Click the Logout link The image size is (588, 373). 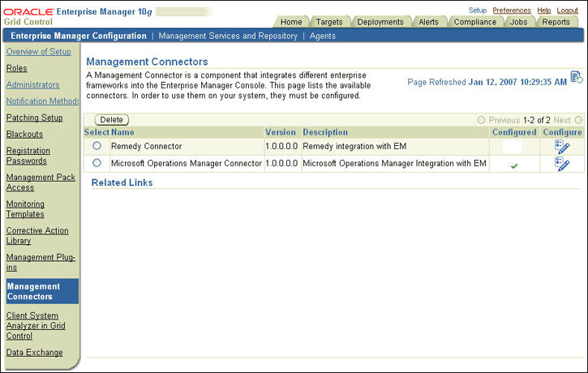click(x=568, y=11)
